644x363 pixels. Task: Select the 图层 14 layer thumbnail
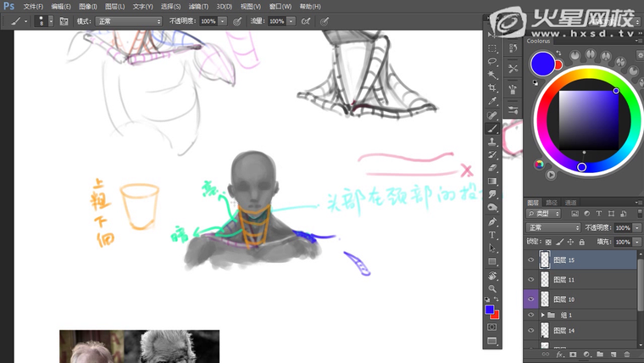click(x=544, y=330)
